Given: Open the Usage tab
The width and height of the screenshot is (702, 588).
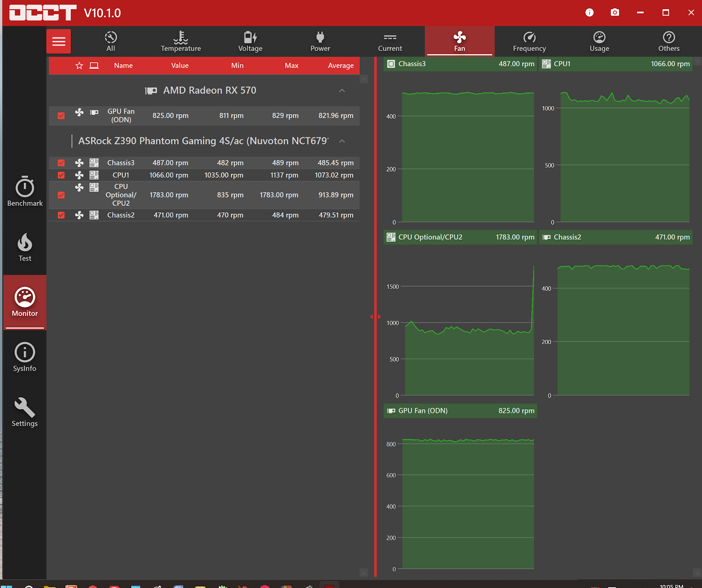Looking at the screenshot, I should [599, 41].
